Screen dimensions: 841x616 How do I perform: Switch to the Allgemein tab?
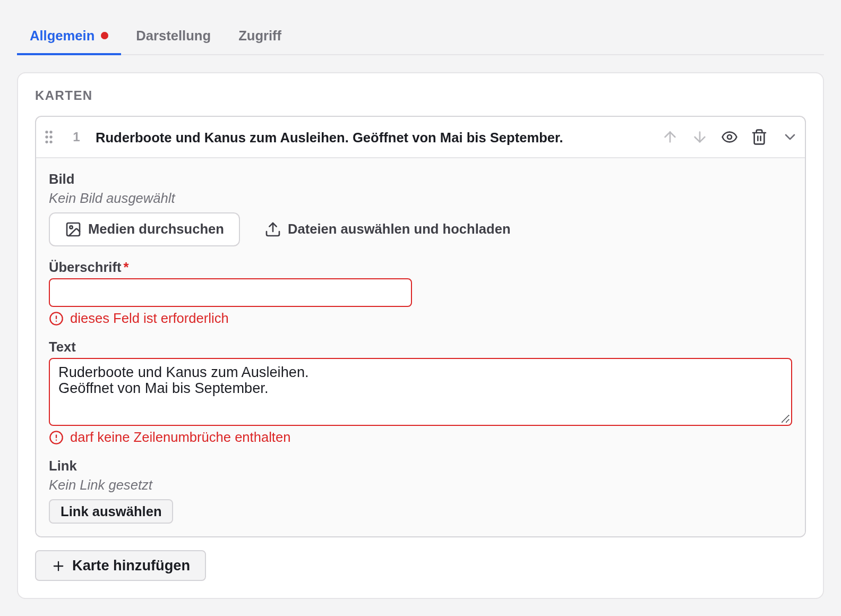point(69,36)
